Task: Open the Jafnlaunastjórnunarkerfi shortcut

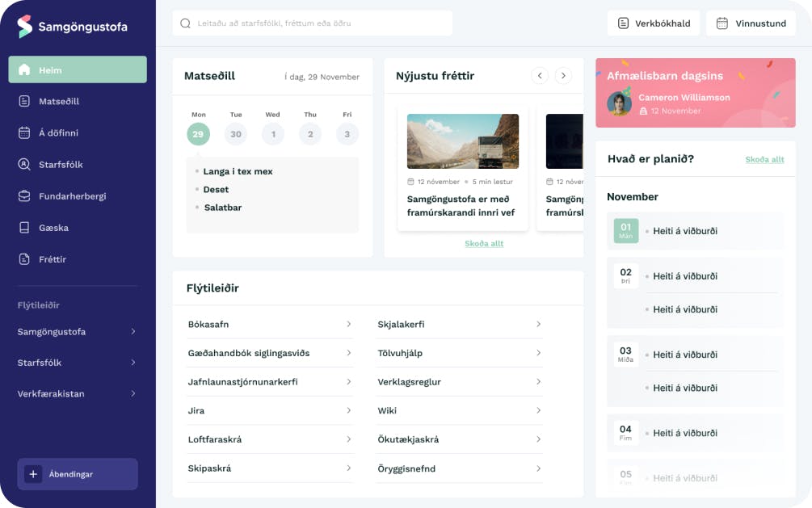Action: click(270, 382)
